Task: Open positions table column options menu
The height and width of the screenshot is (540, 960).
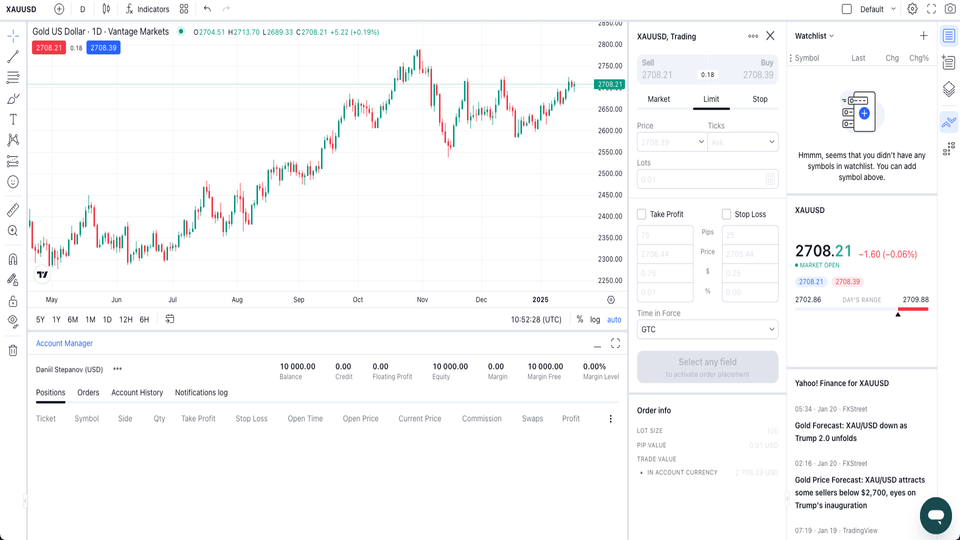Action: tap(610, 419)
